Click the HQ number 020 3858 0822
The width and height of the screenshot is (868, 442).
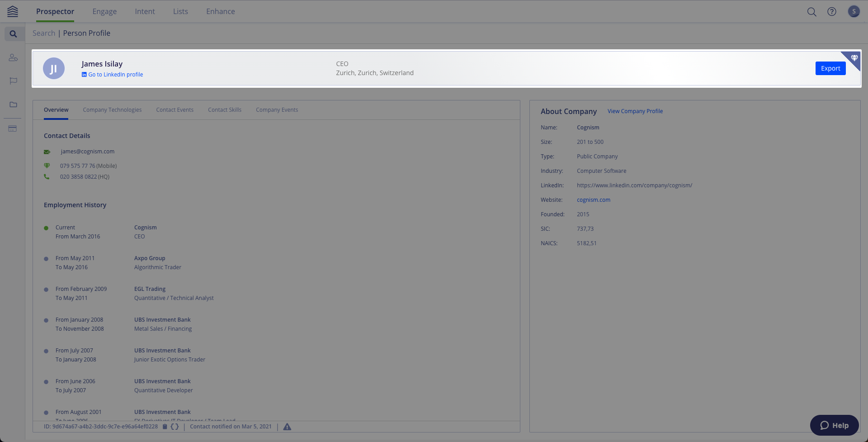coord(79,177)
